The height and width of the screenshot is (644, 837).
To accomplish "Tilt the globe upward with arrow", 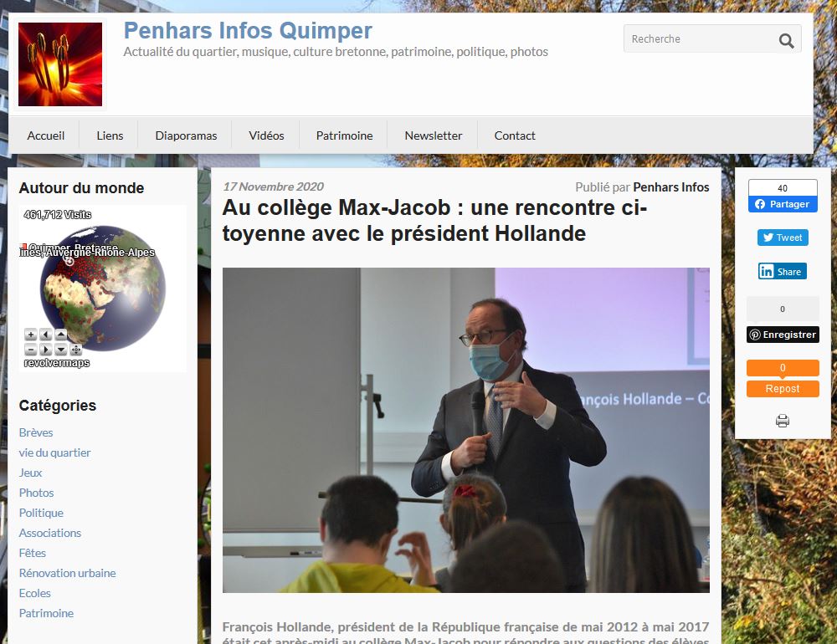I will (x=61, y=335).
